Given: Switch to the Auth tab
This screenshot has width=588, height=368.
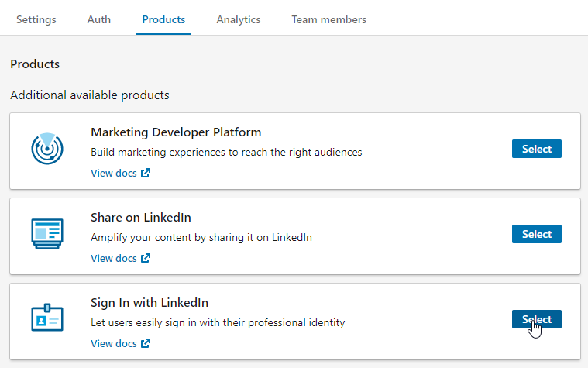Looking at the screenshot, I should tap(99, 19).
